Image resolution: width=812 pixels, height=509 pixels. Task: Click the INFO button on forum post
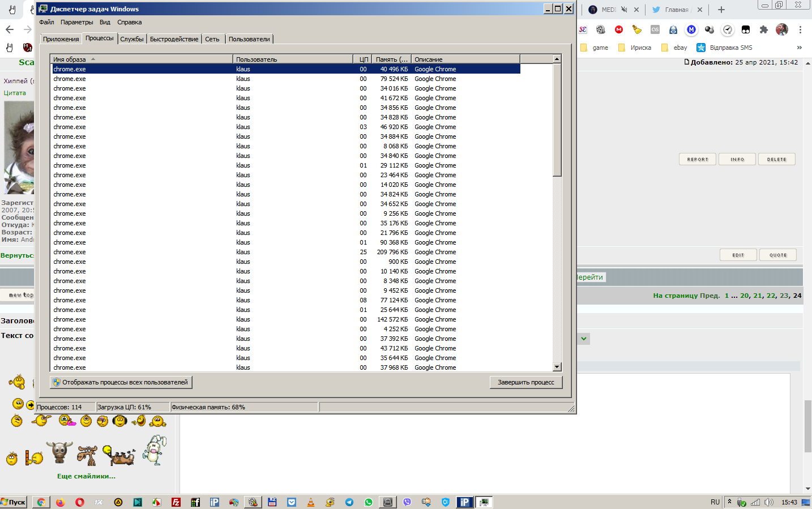click(x=737, y=159)
